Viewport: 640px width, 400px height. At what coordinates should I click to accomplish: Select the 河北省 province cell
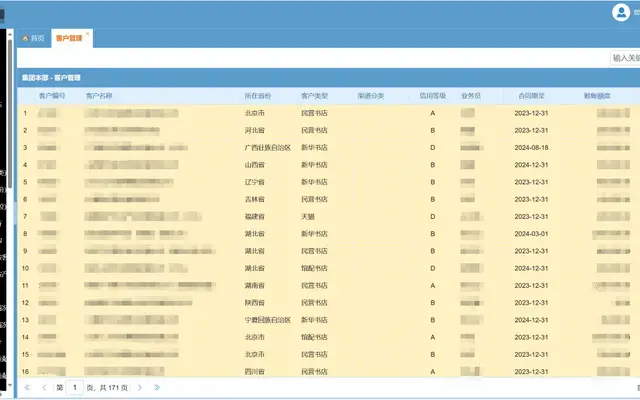255,130
